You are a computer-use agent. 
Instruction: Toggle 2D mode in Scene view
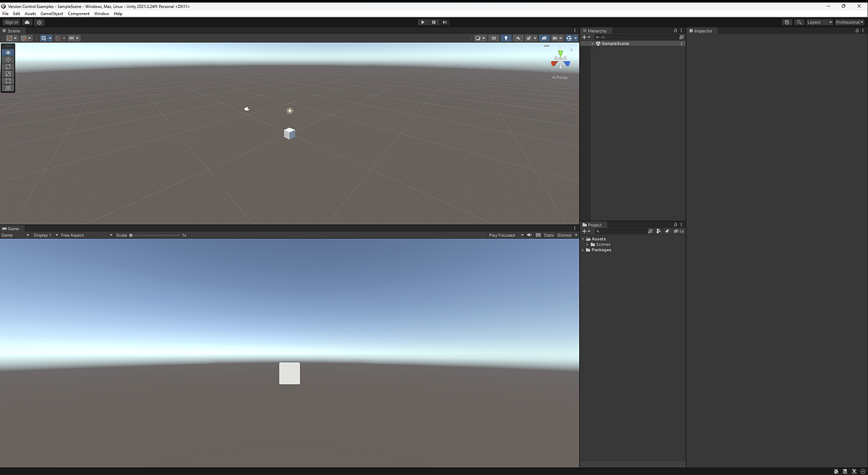tap(494, 38)
